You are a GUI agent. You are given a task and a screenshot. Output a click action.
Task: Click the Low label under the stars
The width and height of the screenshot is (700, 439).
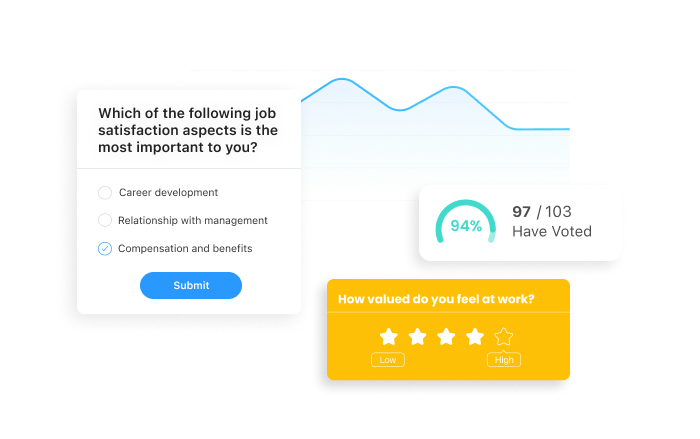[386, 360]
